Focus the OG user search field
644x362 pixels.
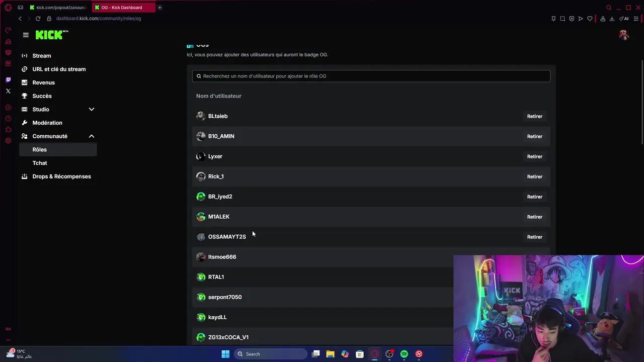[371, 76]
